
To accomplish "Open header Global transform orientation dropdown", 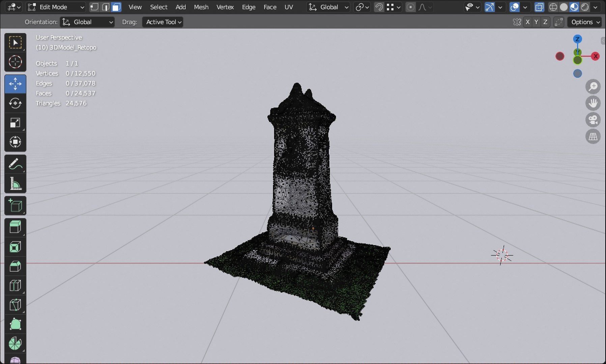I will [x=328, y=7].
